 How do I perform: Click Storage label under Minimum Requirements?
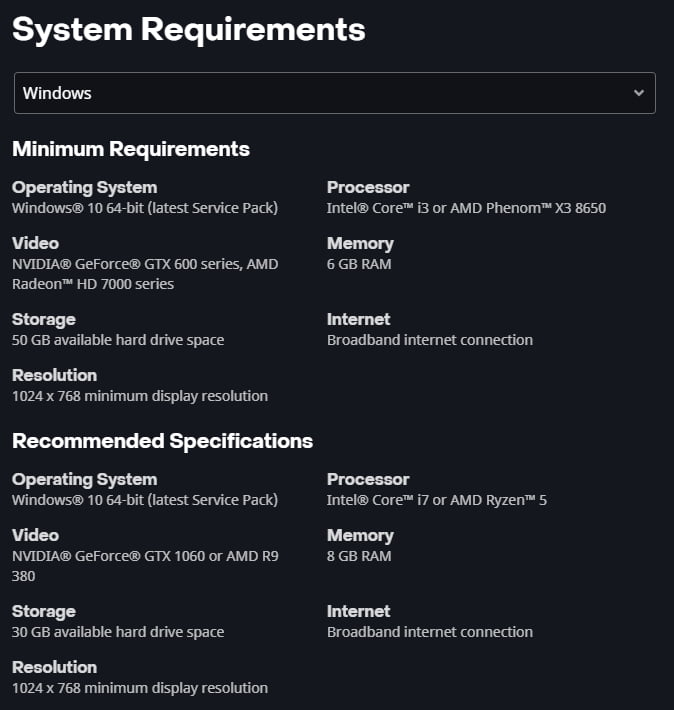point(43,319)
